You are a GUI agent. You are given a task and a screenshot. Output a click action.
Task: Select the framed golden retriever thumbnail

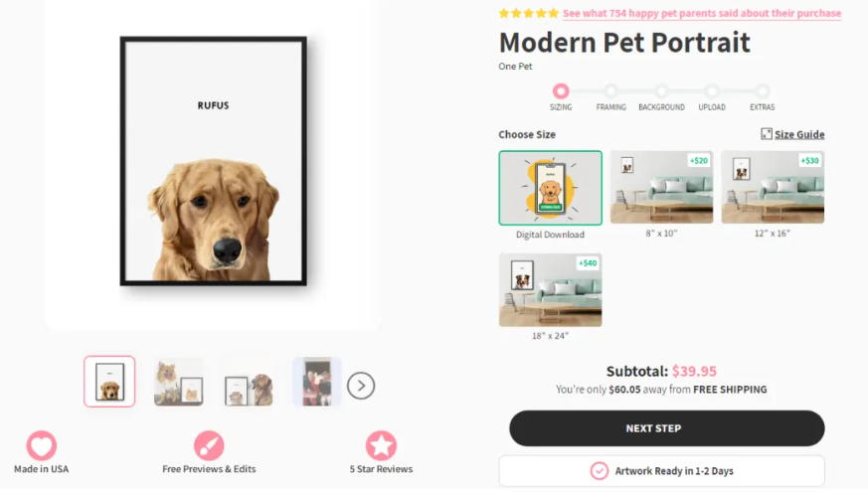coord(109,382)
